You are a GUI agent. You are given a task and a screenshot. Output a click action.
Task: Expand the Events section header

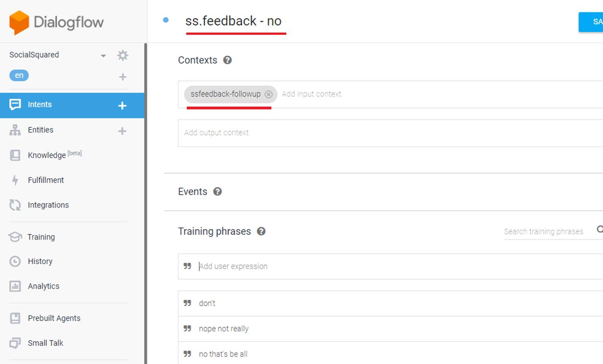(193, 192)
